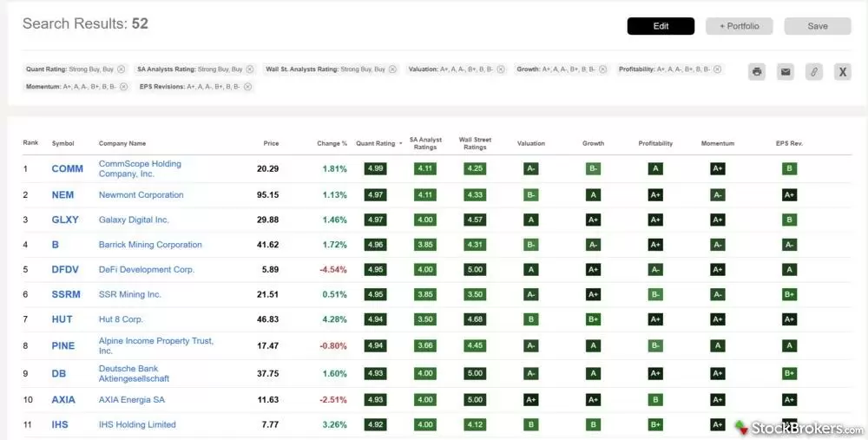Viewport: 868px width, 440px height.
Task: Remove the Valuation filter chip
Action: tap(501, 69)
